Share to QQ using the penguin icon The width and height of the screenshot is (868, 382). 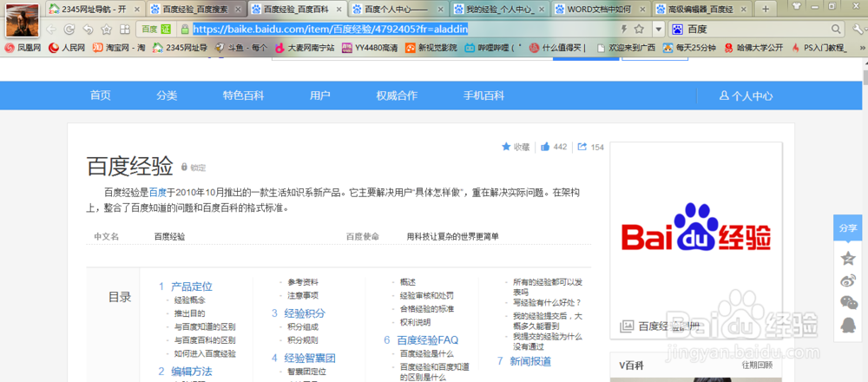pos(847,325)
